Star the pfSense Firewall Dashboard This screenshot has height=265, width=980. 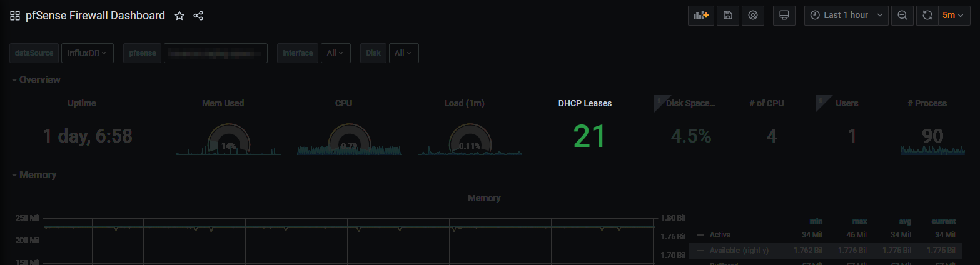click(179, 16)
